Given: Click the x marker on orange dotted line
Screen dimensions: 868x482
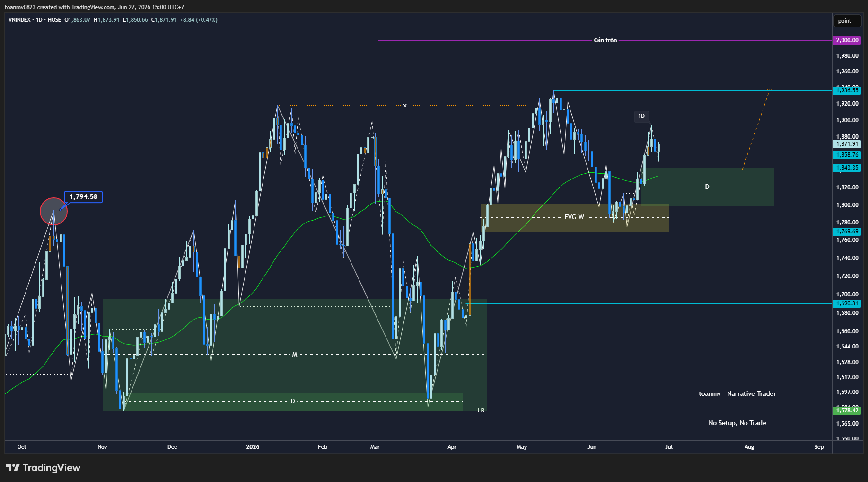Looking at the screenshot, I should pos(405,106).
